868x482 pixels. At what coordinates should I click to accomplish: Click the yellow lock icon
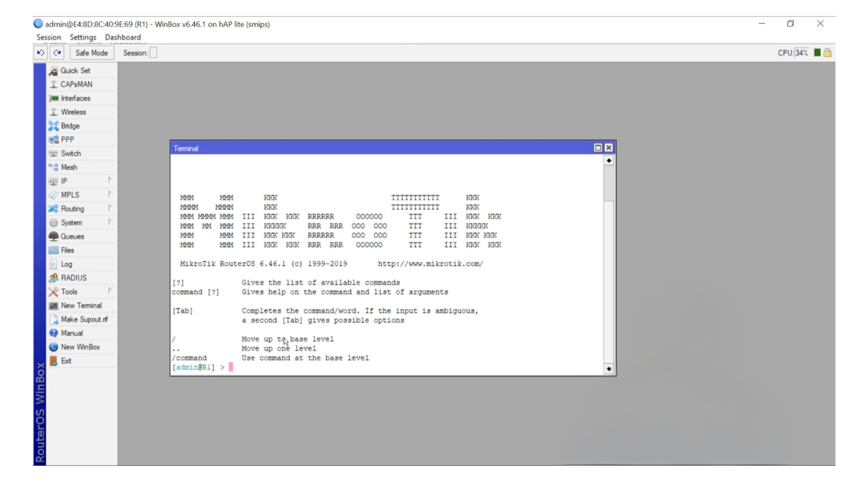[827, 53]
